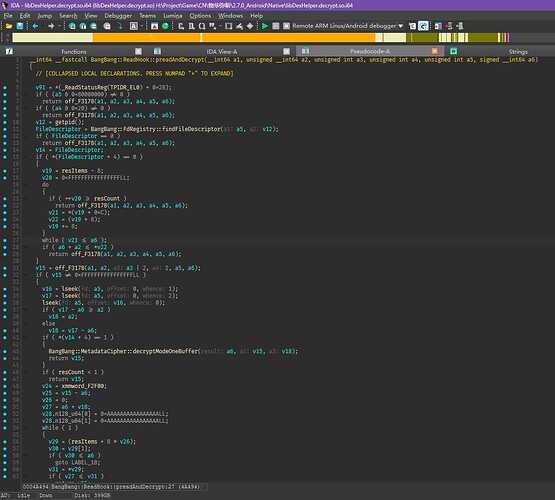Click olive region of the navigation band

[x=483, y=38]
